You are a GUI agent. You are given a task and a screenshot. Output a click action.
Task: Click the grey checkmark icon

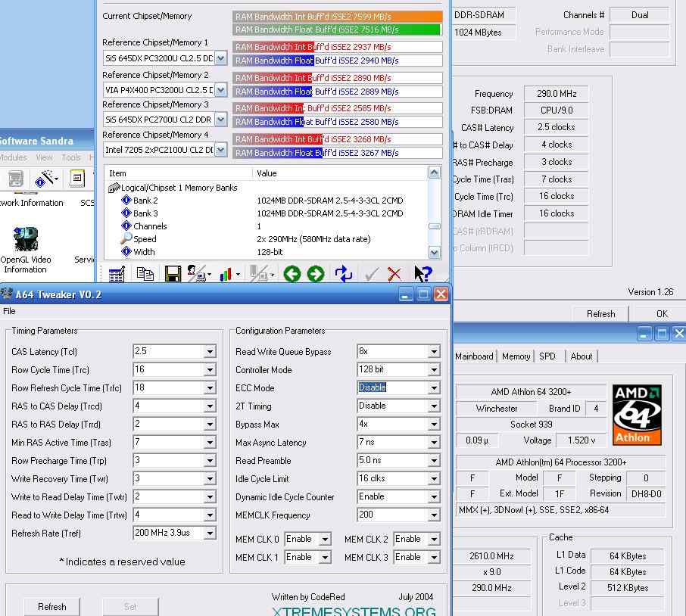372,275
